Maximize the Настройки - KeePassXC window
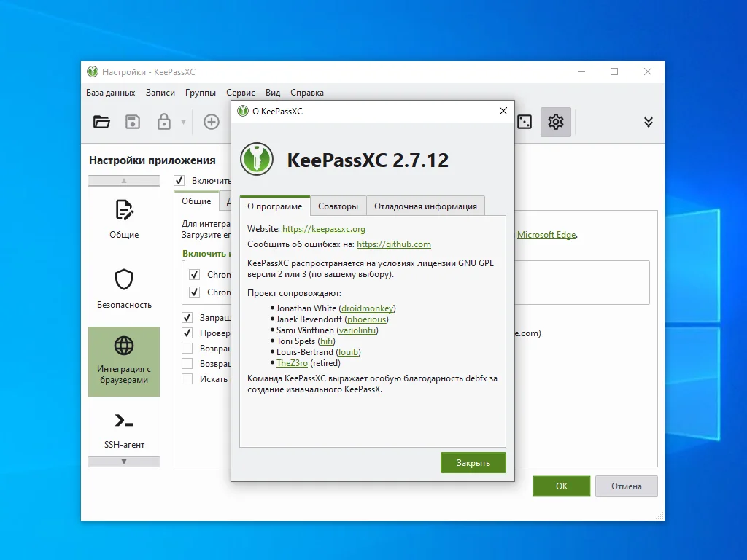 coord(614,71)
